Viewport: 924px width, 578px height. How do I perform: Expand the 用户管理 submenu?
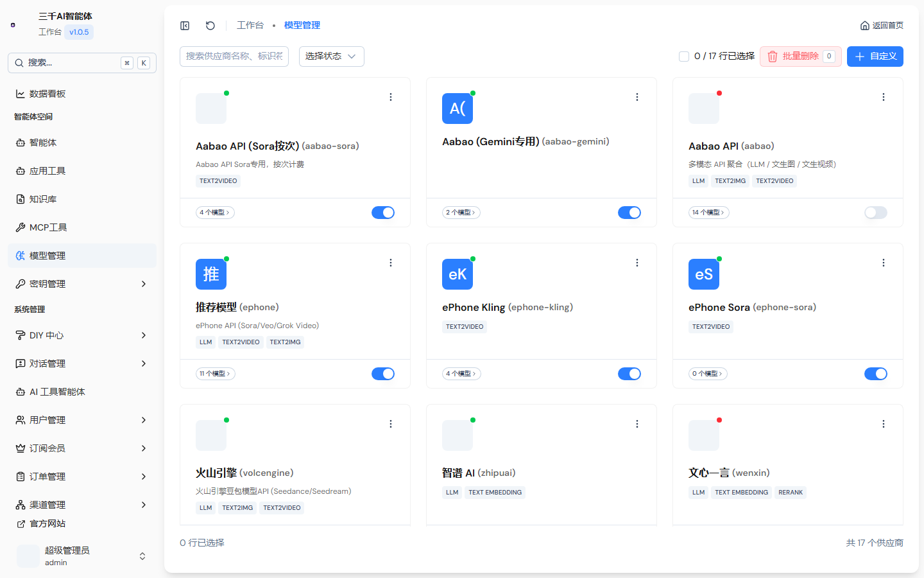pyautogui.click(x=144, y=420)
